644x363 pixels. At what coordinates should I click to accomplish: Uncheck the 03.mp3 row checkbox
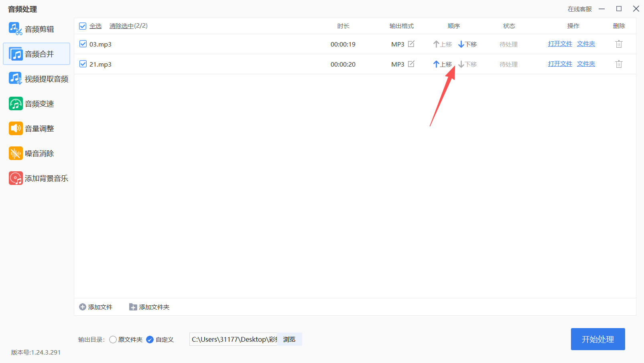83,44
